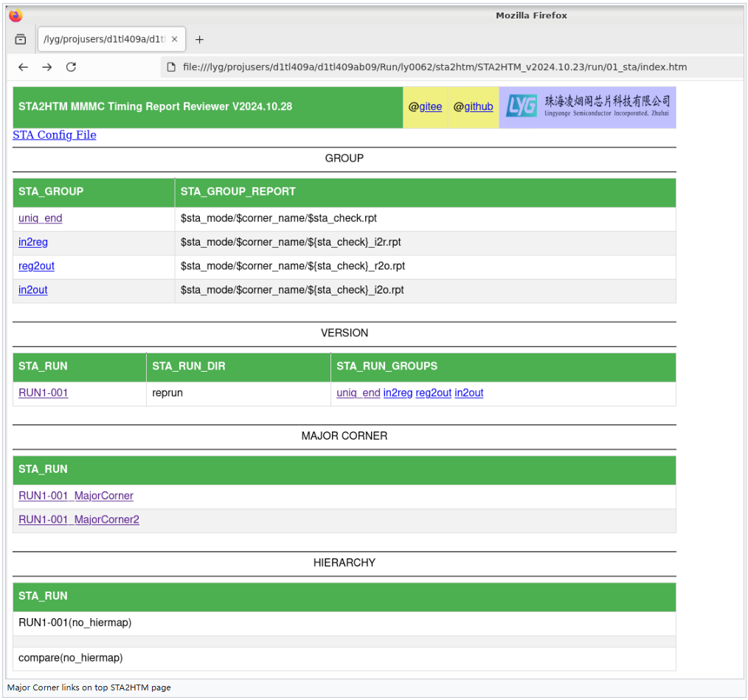Reload the current page

tap(71, 67)
